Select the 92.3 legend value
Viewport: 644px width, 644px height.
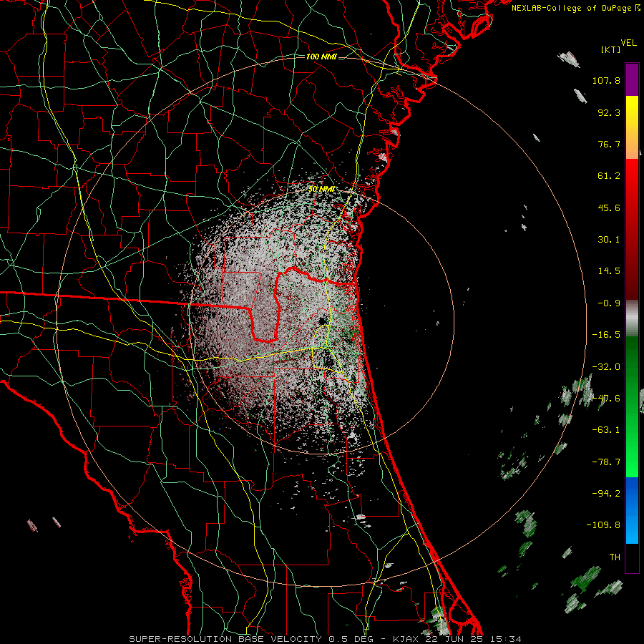pyautogui.click(x=609, y=112)
